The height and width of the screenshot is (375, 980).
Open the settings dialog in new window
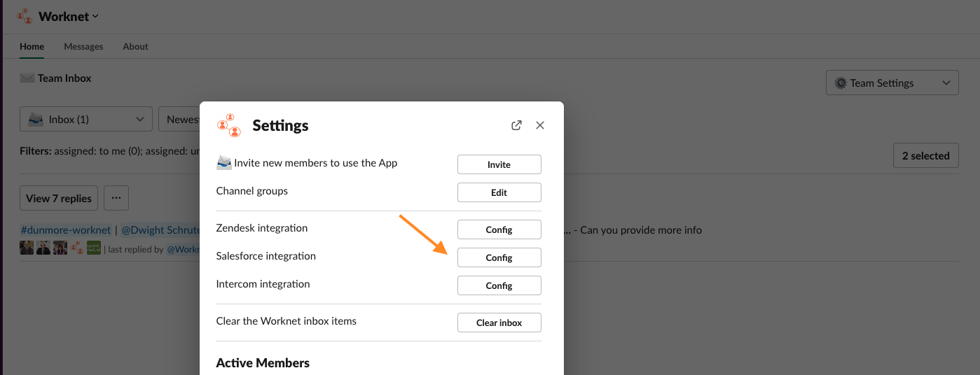pyautogui.click(x=516, y=125)
